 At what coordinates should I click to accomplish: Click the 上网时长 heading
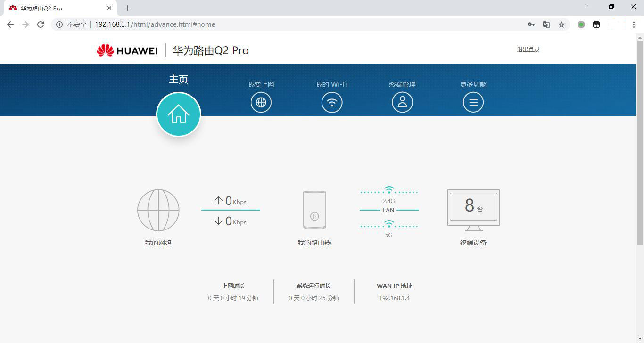point(233,286)
